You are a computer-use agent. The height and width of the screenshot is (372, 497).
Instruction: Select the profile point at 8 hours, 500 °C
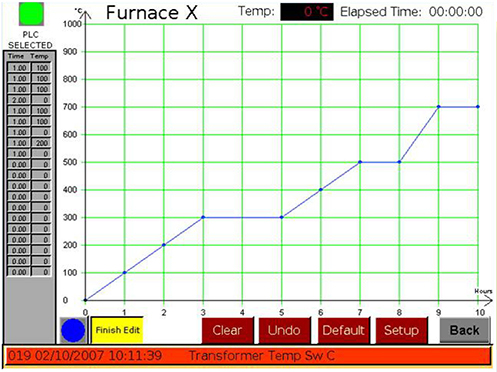click(399, 162)
